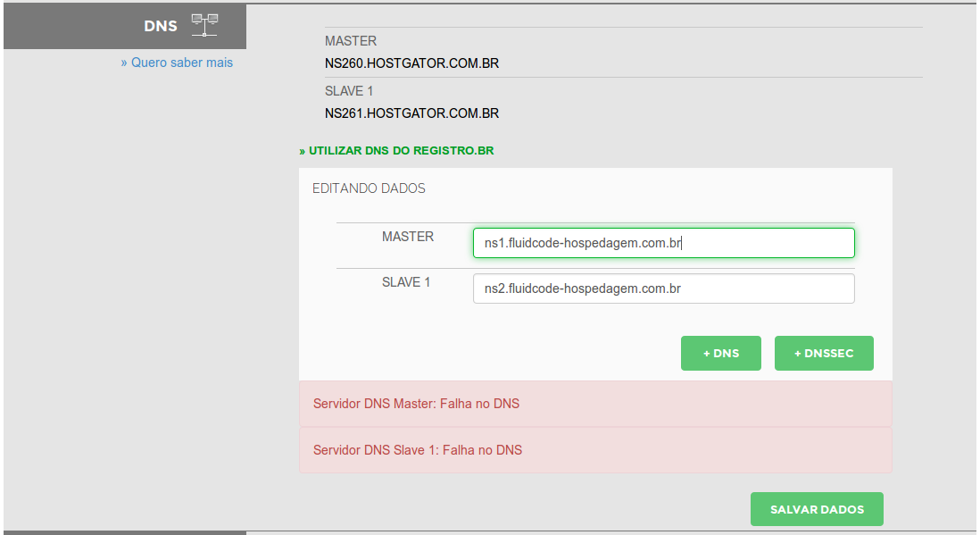Select NS261.HOSTGATOR.COM.BR text

[411, 113]
